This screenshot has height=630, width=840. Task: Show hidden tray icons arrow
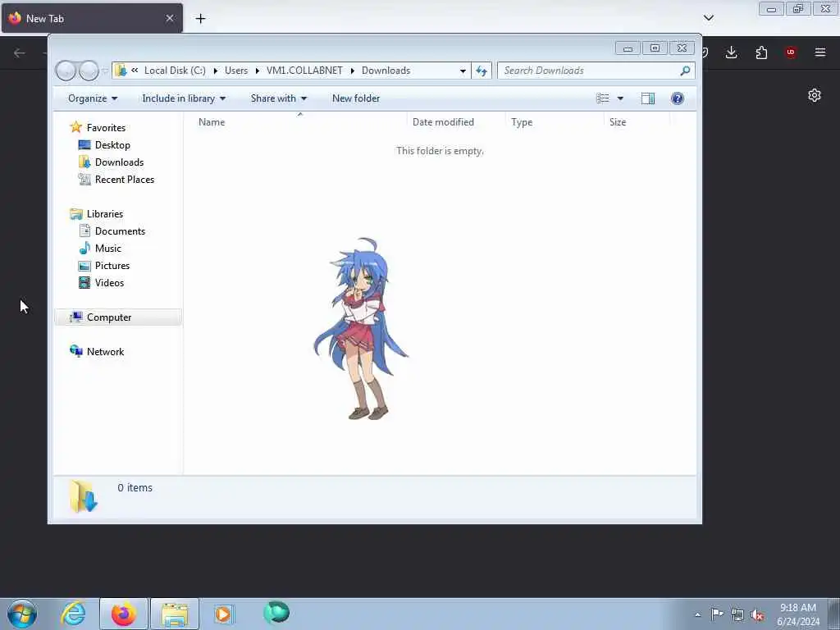pos(697,615)
